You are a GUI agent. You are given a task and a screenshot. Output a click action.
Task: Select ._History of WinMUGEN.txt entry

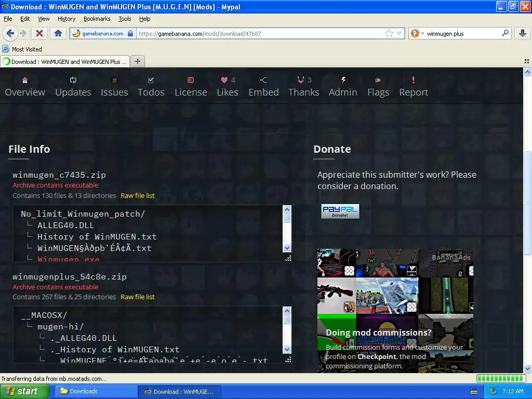click(115, 350)
